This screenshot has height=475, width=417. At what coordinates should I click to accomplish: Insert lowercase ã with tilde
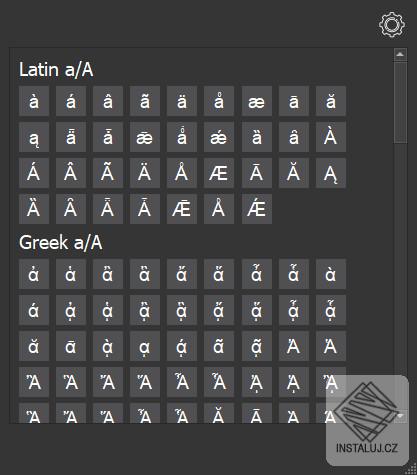pos(145,101)
